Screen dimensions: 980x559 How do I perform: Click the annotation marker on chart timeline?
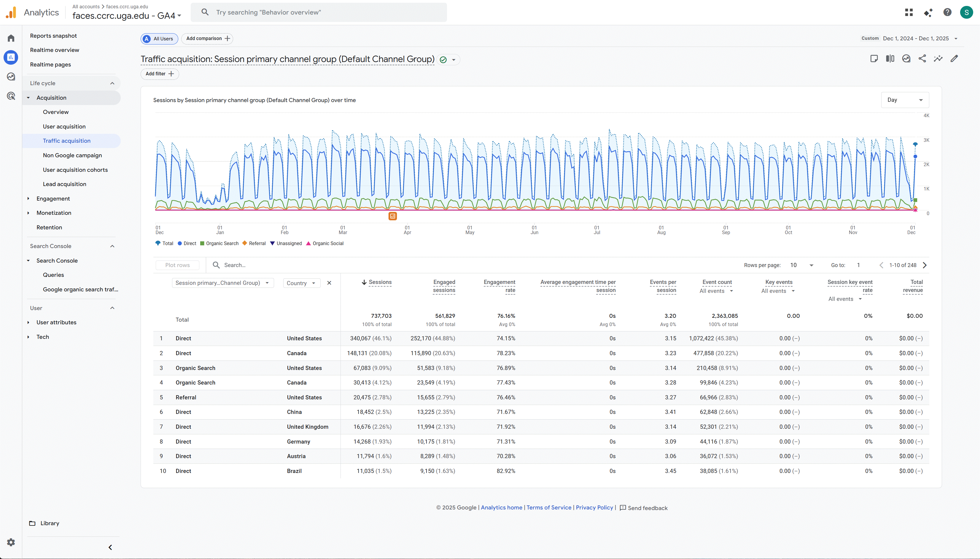pyautogui.click(x=392, y=216)
